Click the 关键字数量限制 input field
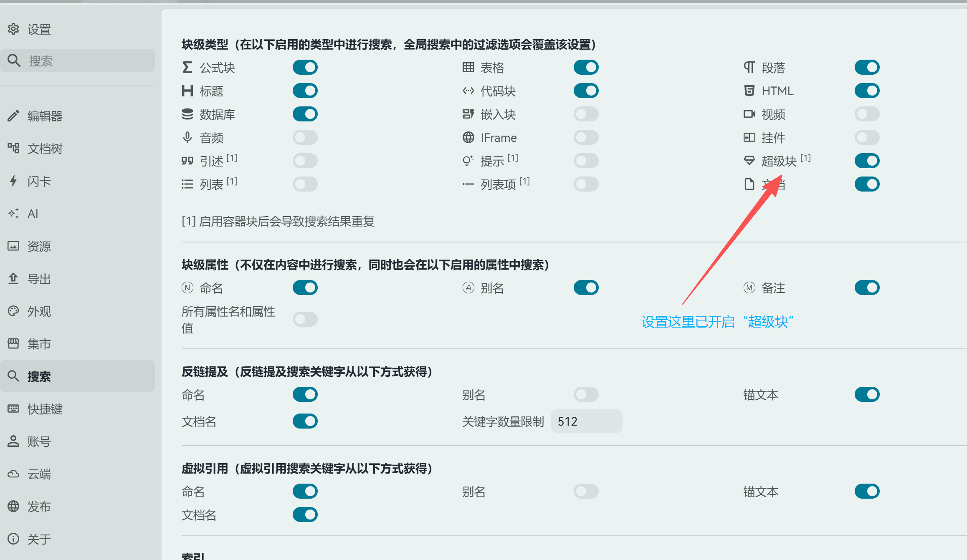967x560 pixels. click(x=586, y=421)
